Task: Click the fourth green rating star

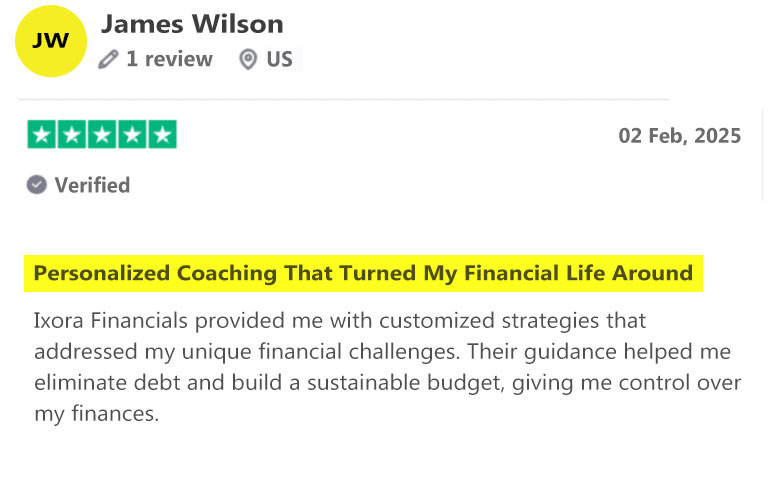Action: (x=132, y=134)
